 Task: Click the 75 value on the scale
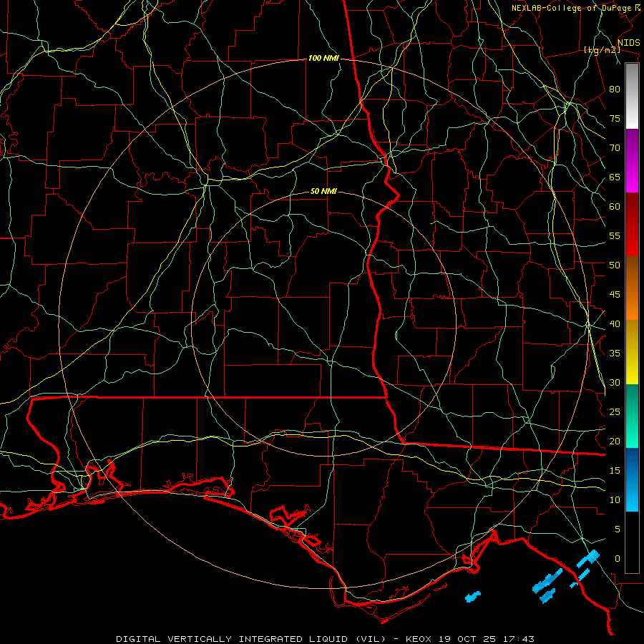(x=615, y=119)
